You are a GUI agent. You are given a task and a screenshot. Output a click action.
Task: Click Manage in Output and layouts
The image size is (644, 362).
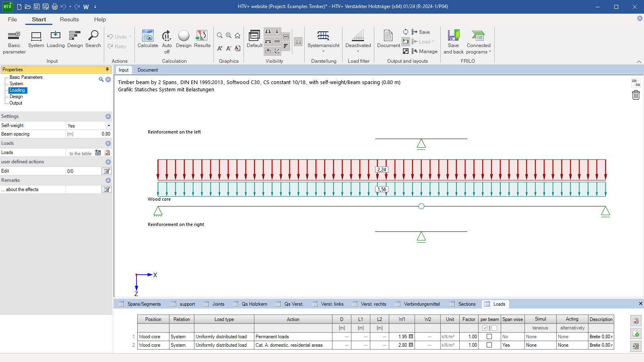pyautogui.click(x=428, y=51)
